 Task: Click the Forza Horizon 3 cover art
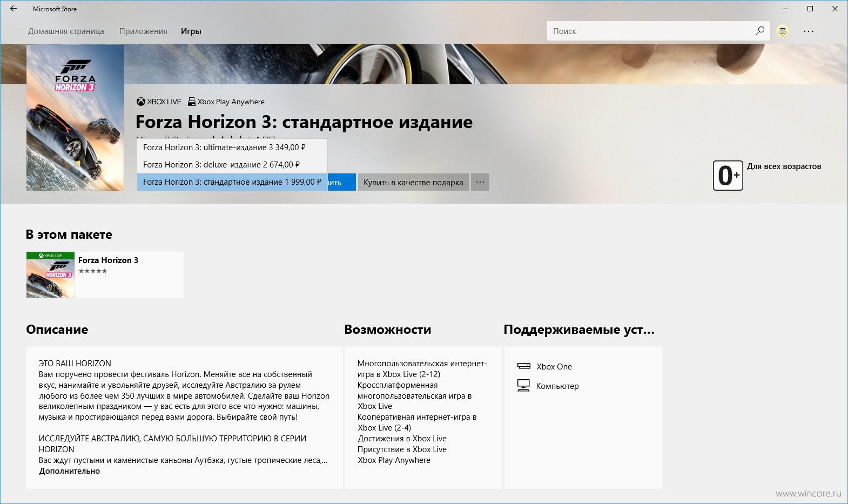(75, 117)
